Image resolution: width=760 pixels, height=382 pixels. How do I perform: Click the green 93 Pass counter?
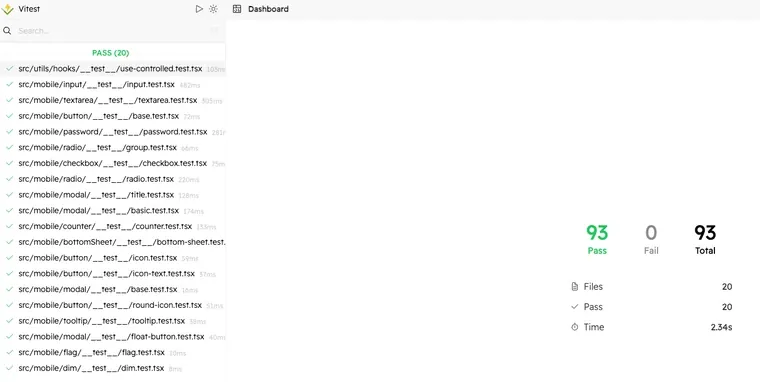click(597, 239)
